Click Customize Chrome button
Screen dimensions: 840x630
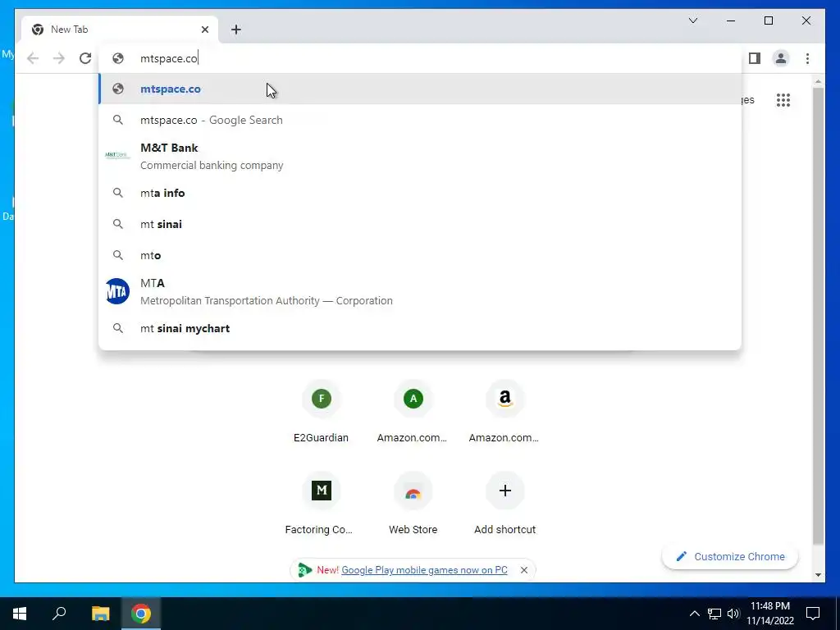729,557
